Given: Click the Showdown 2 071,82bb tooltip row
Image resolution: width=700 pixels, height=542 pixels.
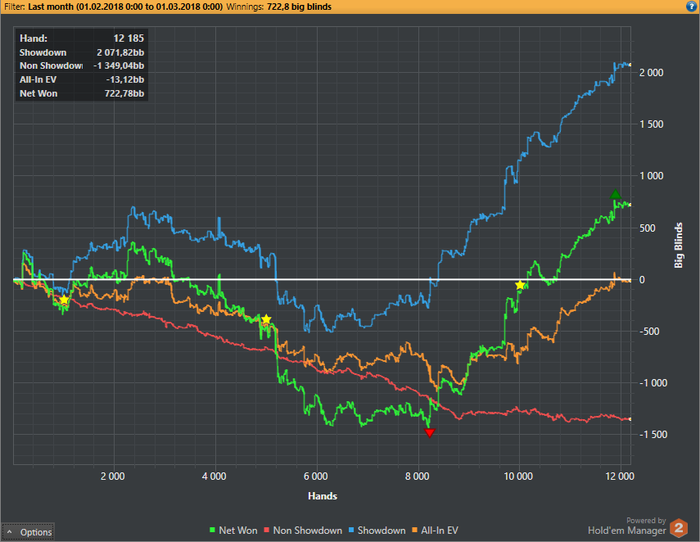Looking at the screenshot, I should [82, 52].
